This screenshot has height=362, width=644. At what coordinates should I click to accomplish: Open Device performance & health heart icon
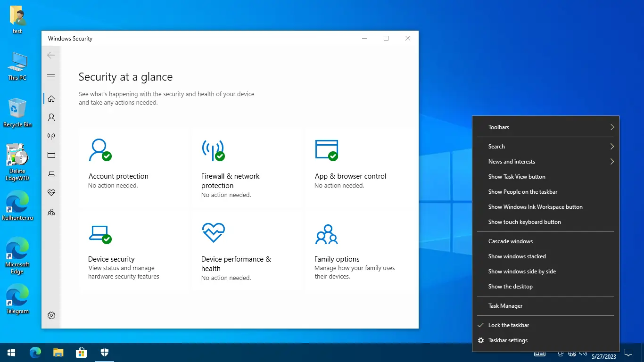click(213, 233)
